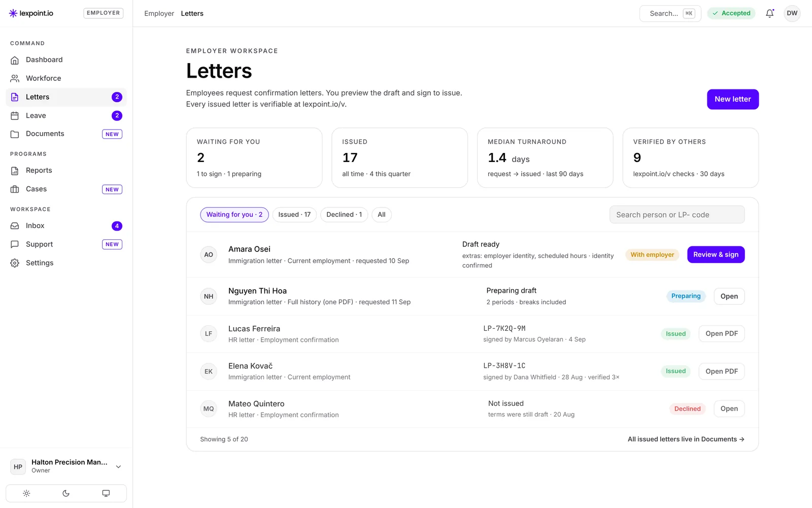Open Dashboard via its home icon

15,60
